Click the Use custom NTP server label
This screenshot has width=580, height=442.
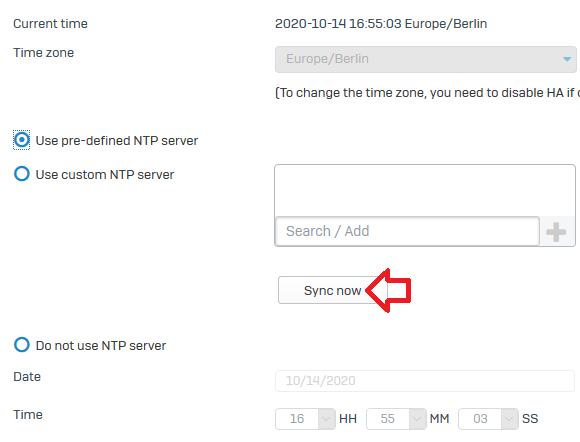pyautogui.click(x=105, y=175)
